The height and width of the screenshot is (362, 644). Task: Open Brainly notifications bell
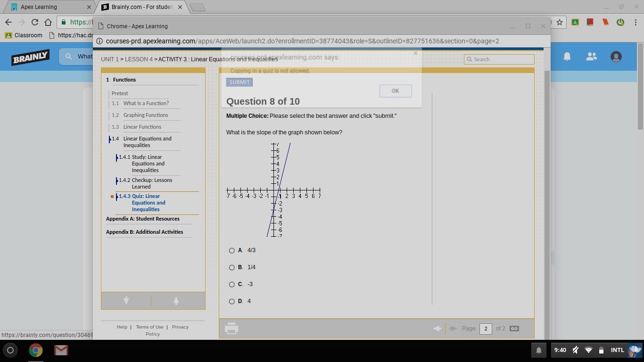click(x=567, y=57)
